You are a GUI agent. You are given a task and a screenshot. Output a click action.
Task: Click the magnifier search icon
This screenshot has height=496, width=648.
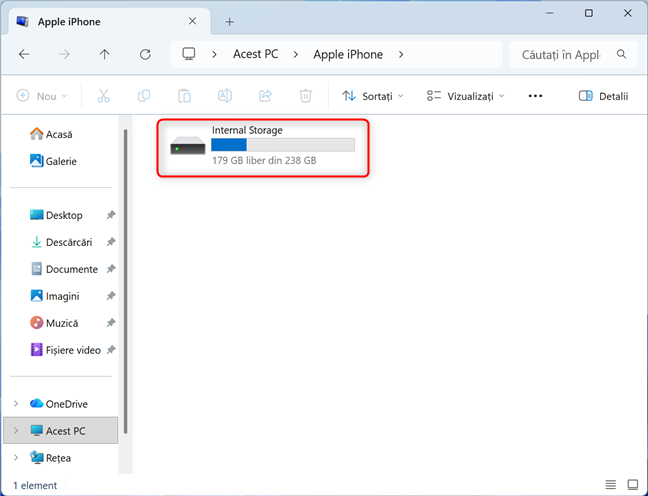[621, 54]
